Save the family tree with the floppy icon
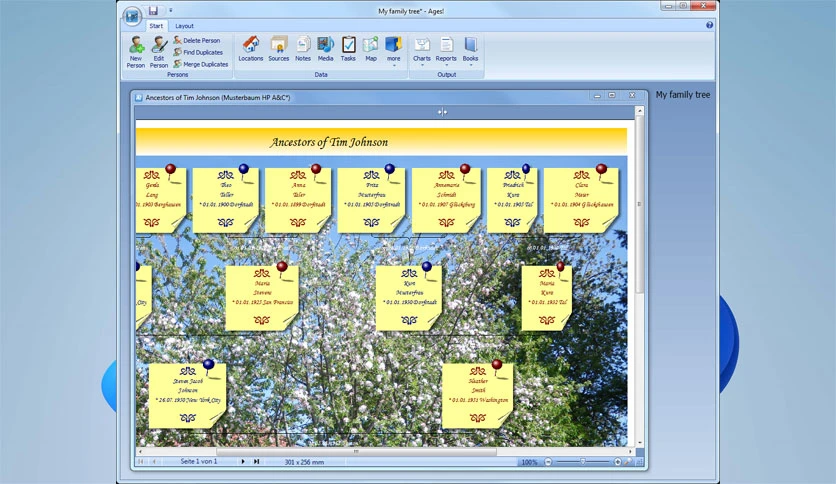Screen dimensions: 836x484 point(153,10)
